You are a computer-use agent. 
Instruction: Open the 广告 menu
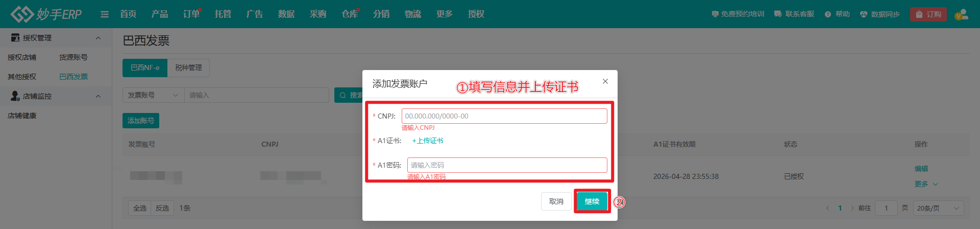[x=255, y=14]
